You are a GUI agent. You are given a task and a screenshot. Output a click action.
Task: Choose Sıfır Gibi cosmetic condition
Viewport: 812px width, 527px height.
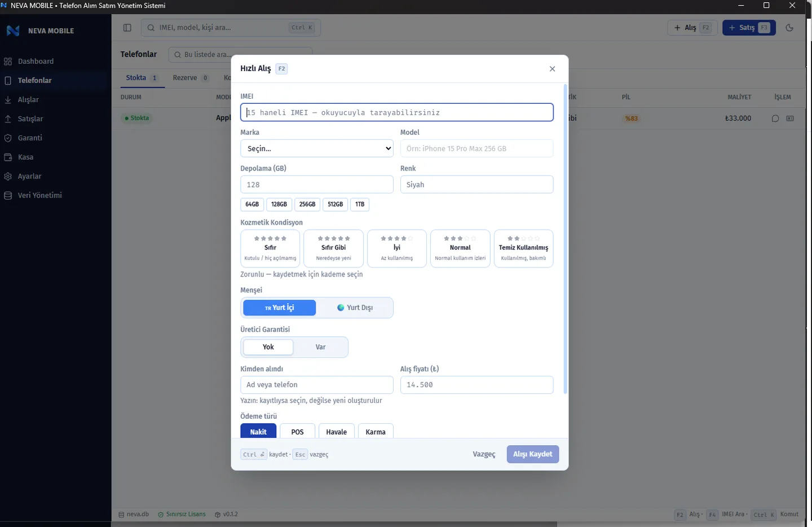click(333, 248)
